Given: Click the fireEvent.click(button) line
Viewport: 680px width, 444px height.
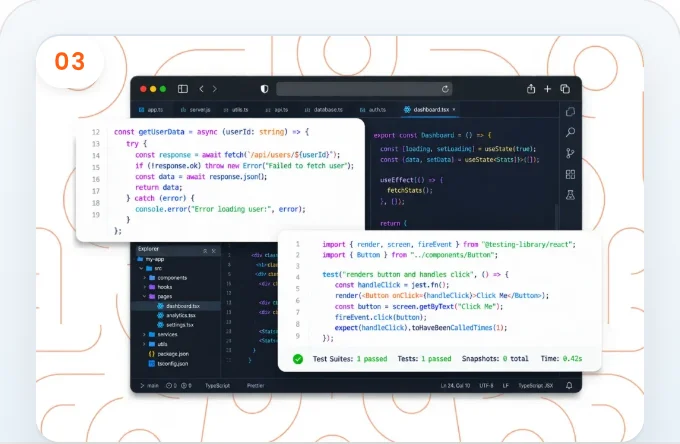Looking at the screenshot, I should coord(381,317).
